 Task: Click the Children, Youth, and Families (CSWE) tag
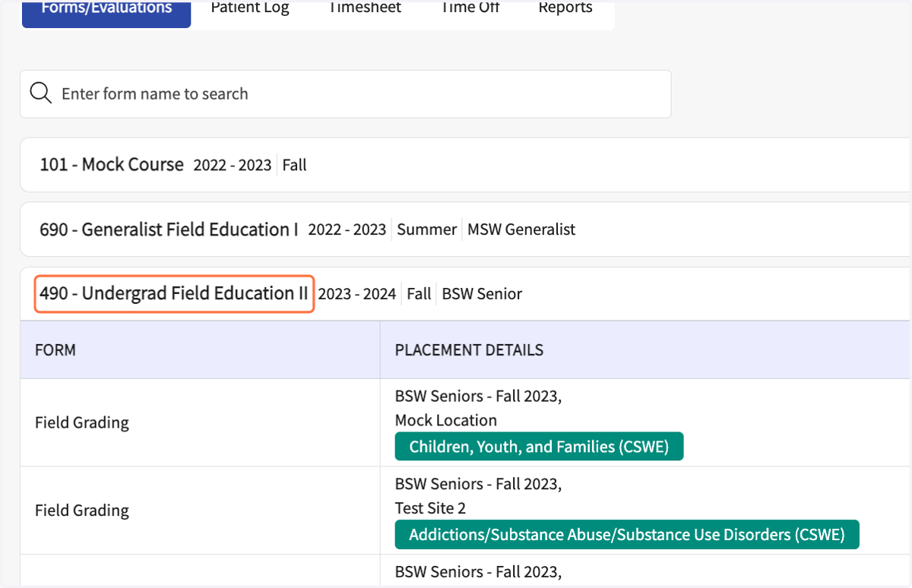point(539,447)
